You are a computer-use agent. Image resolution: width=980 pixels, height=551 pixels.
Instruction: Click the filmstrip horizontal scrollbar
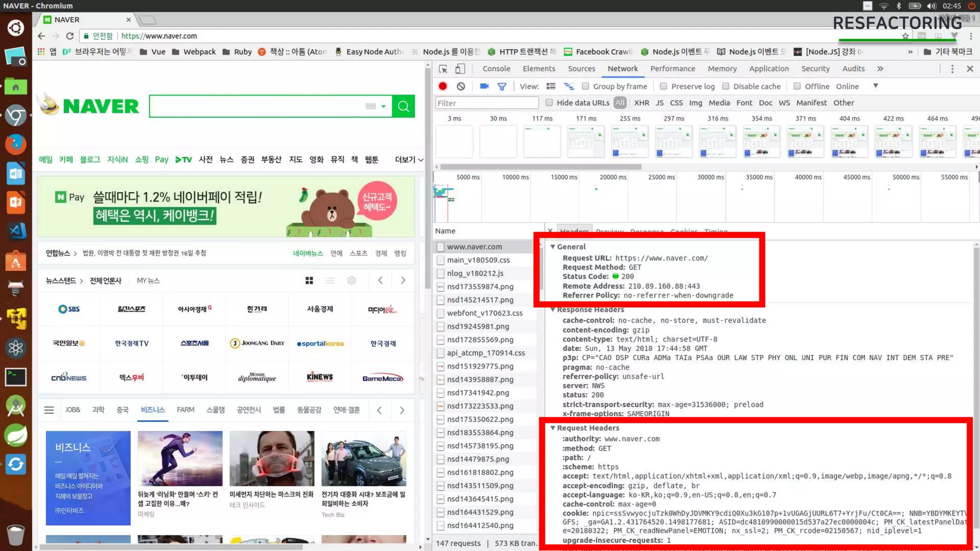coord(541,167)
